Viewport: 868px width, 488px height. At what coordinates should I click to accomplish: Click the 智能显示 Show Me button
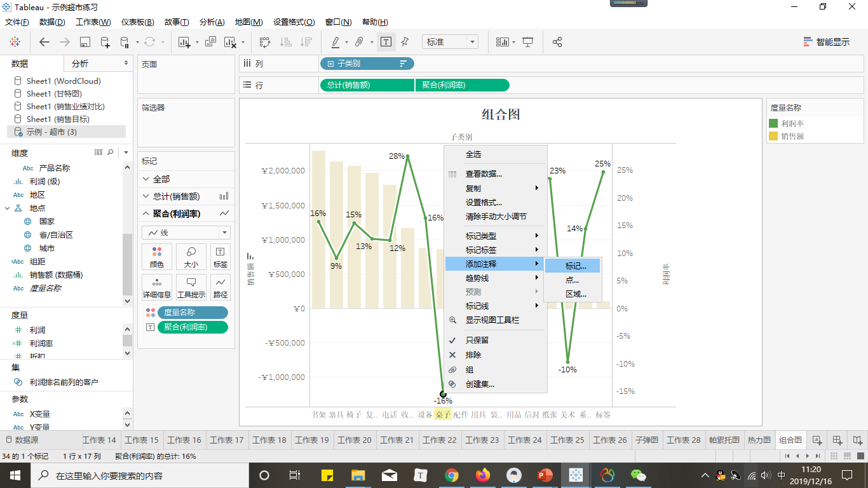pyautogui.click(x=827, y=42)
